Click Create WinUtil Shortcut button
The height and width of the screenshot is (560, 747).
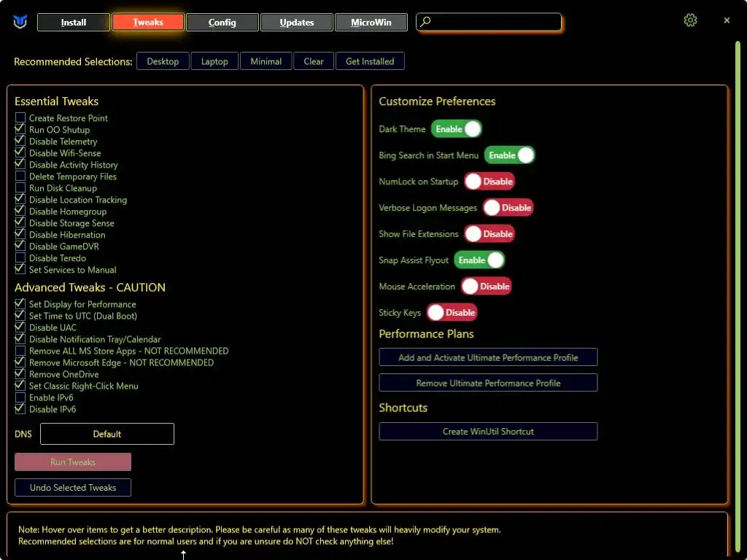click(488, 432)
